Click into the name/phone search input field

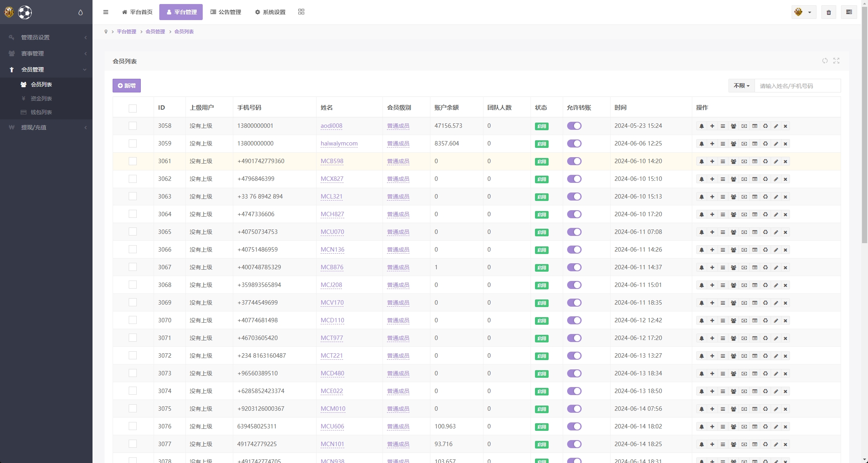click(797, 86)
